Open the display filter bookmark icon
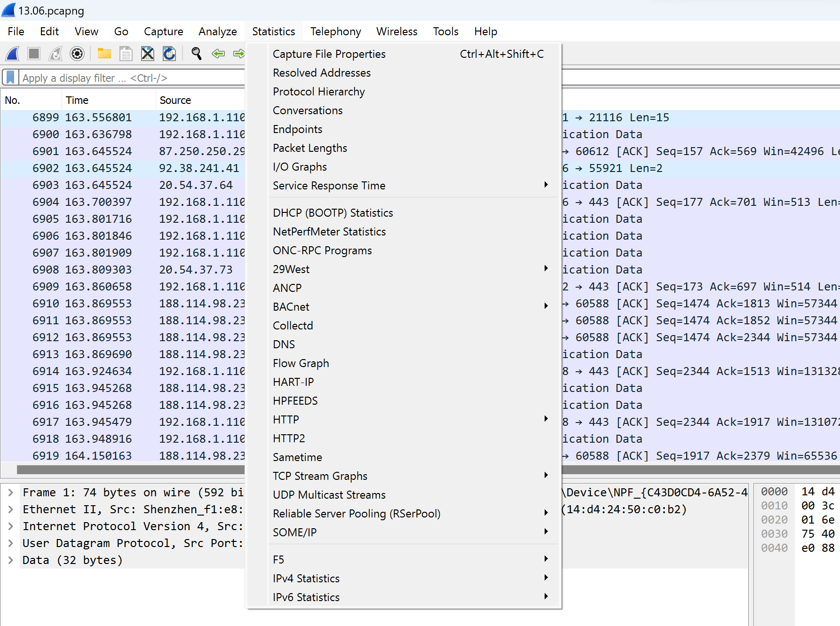 pyautogui.click(x=10, y=78)
